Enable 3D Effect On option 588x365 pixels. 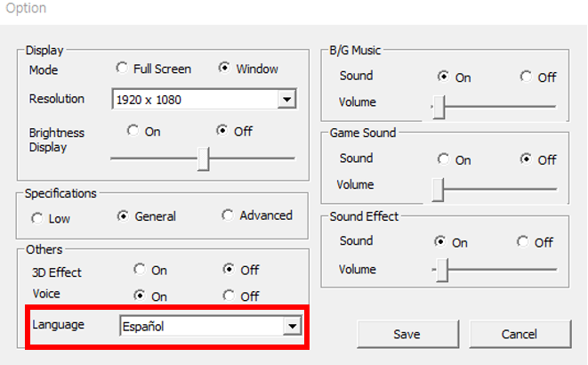click(x=140, y=269)
